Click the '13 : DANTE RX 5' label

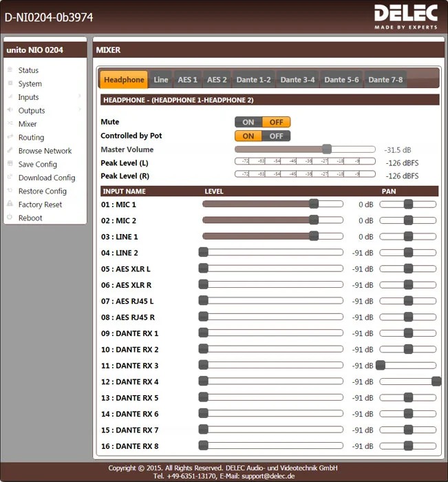pos(129,398)
